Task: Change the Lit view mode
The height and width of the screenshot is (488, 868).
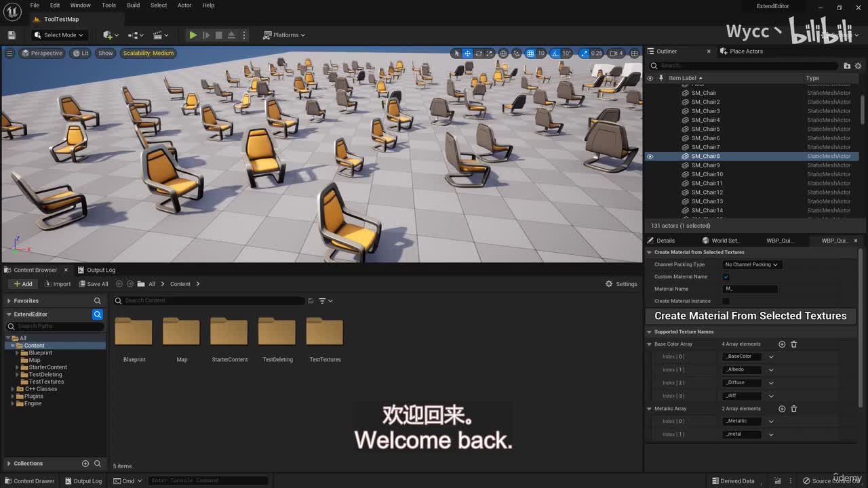Action: (x=81, y=53)
